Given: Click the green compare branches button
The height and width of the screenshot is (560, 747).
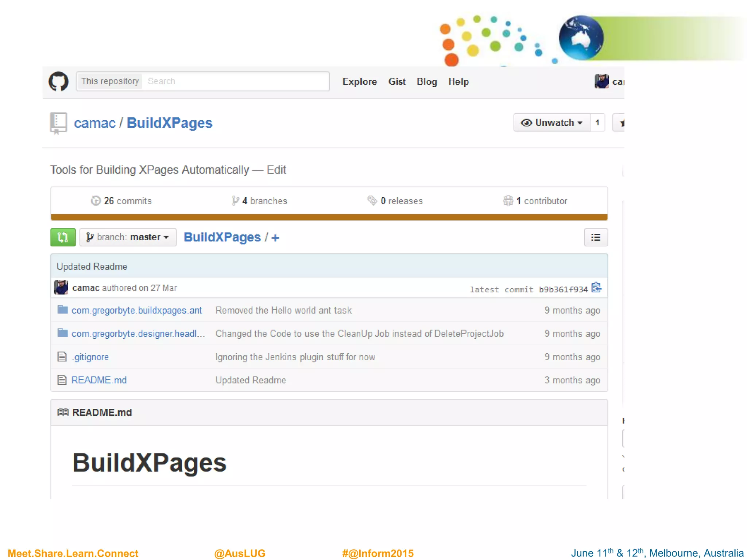Looking at the screenshot, I should [63, 237].
